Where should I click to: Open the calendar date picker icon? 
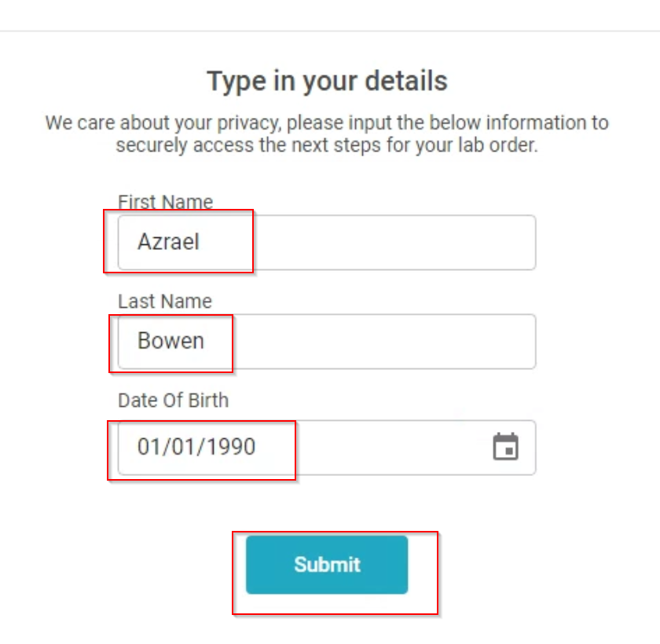[x=505, y=447]
